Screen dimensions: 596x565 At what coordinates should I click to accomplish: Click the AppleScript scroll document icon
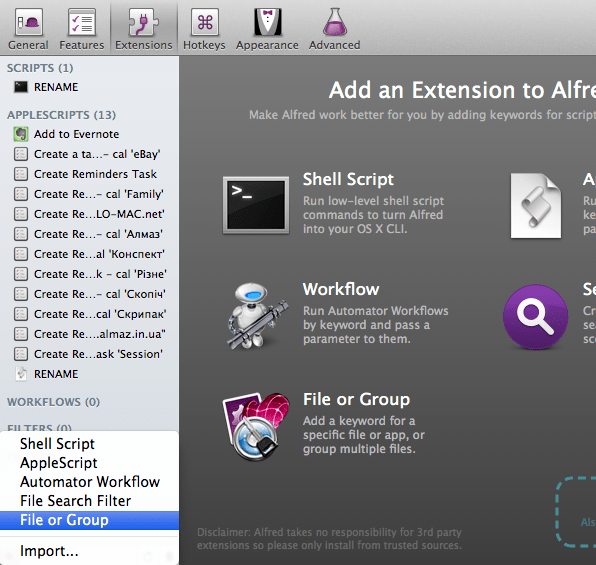pos(536,206)
